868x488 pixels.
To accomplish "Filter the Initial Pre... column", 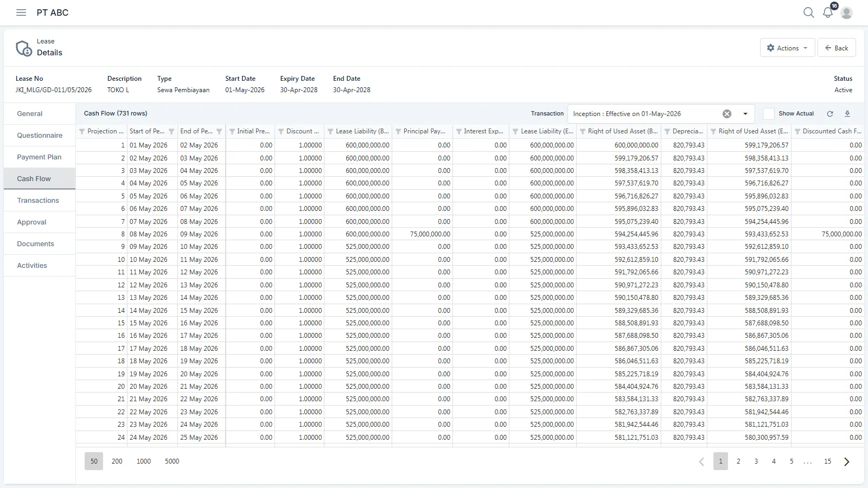I will [x=232, y=131].
